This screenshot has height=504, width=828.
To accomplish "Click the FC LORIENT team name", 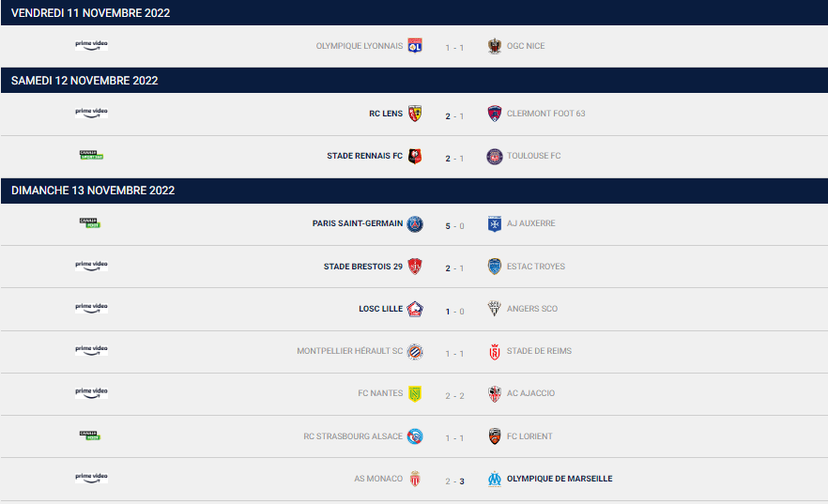I will click(x=529, y=436).
